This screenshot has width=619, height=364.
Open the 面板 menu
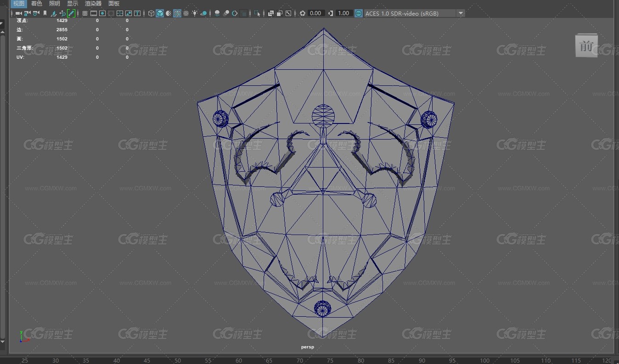click(114, 4)
